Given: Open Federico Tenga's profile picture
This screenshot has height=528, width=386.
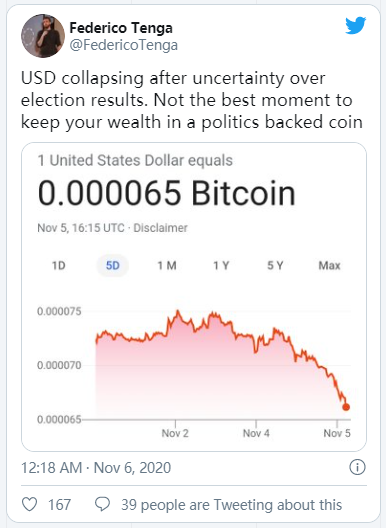Looking at the screenshot, I should (43, 36).
